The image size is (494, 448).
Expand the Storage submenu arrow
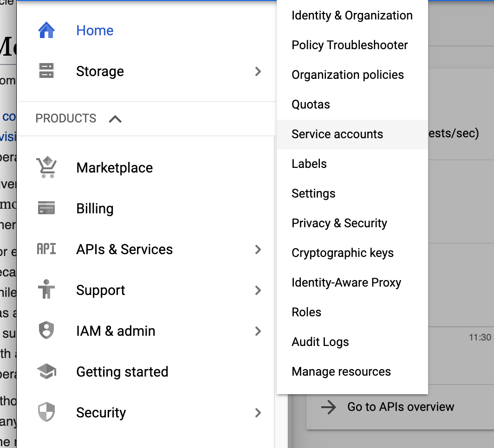[x=258, y=71]
